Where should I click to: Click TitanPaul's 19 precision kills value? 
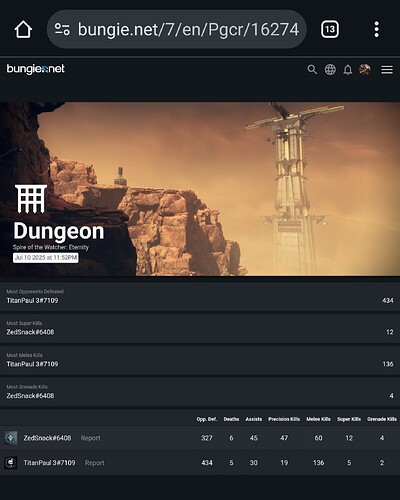[284, 463]
